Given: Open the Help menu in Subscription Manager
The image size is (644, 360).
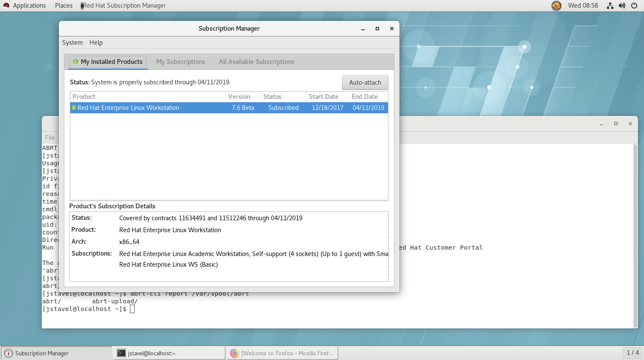Looking at the screenshot, I should [96, 43].
